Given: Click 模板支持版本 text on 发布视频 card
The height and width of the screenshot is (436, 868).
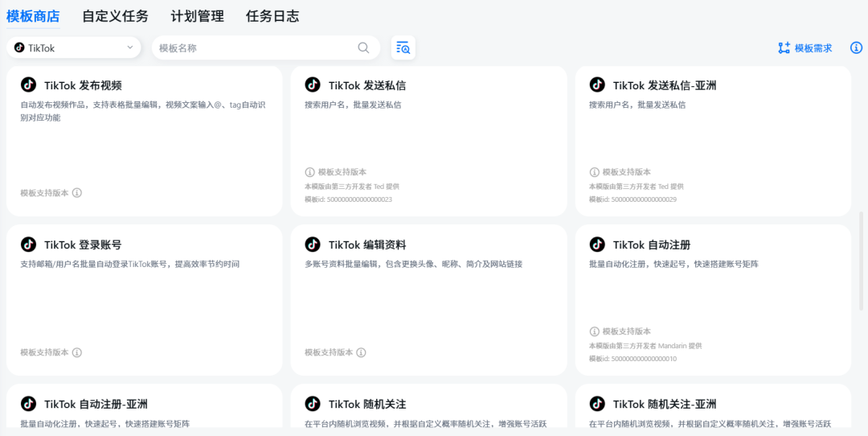Looking at the screenshot, I should (45, 193).
